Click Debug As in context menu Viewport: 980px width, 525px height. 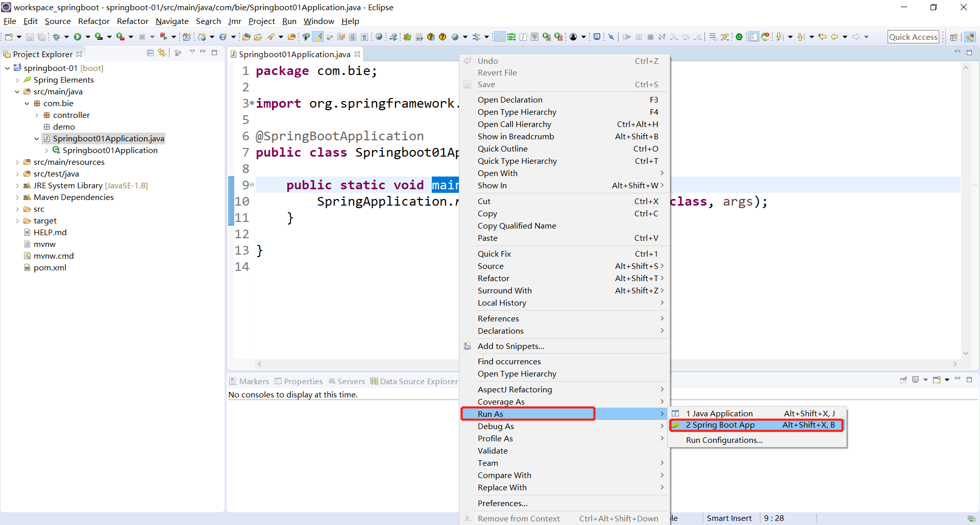(563, 426)
